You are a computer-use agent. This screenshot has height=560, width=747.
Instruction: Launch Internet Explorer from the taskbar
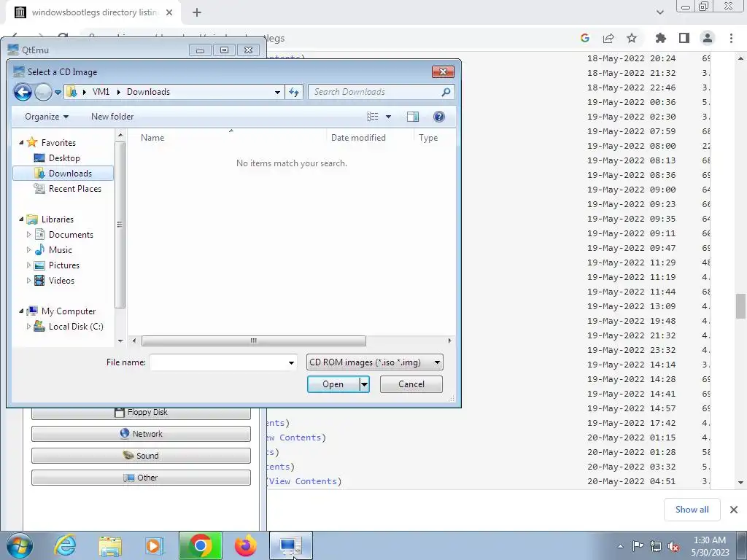pyautogui.click(x=65, y=545)
